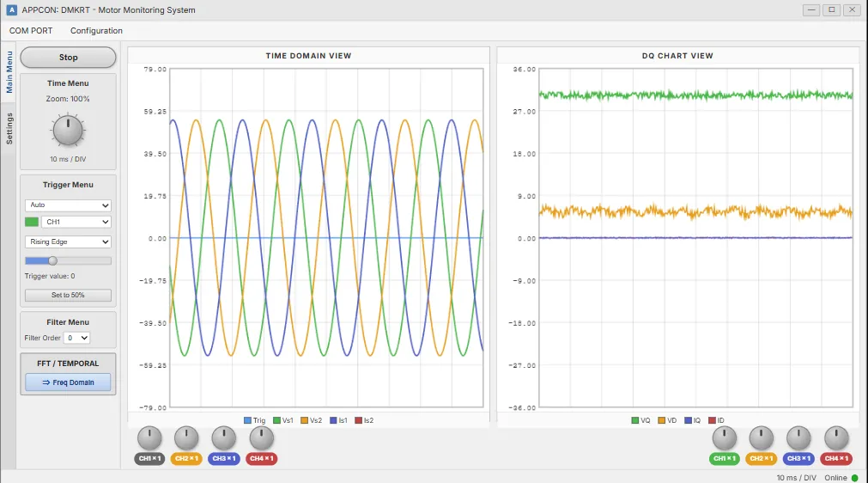The image size is (868, 483).
Task: Click the Vs1 legend entry
Action: (x=283, y=420)
